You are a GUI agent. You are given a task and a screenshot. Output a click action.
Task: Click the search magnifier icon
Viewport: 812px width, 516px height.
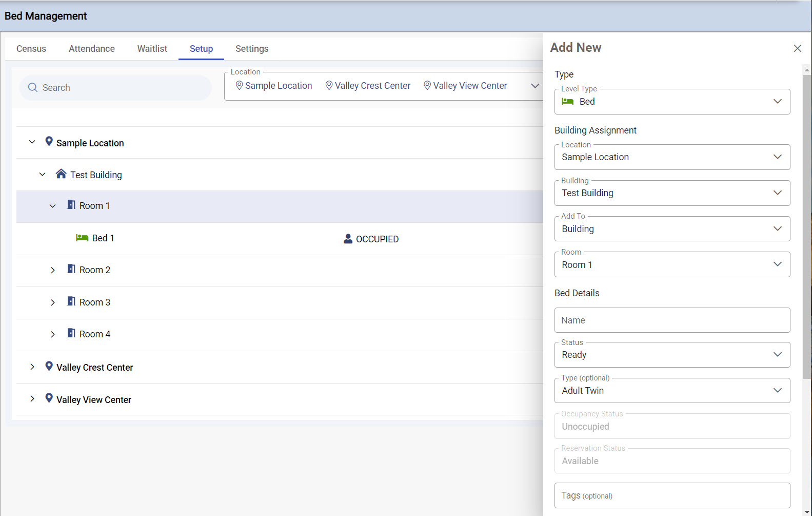pos(33,87)
